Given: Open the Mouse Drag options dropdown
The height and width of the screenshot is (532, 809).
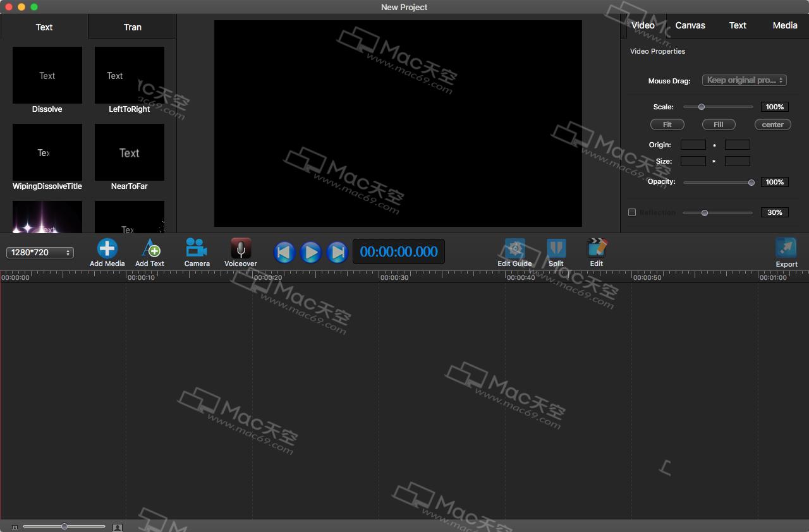Looking at the screenshot, I should [x=744, y=80].
